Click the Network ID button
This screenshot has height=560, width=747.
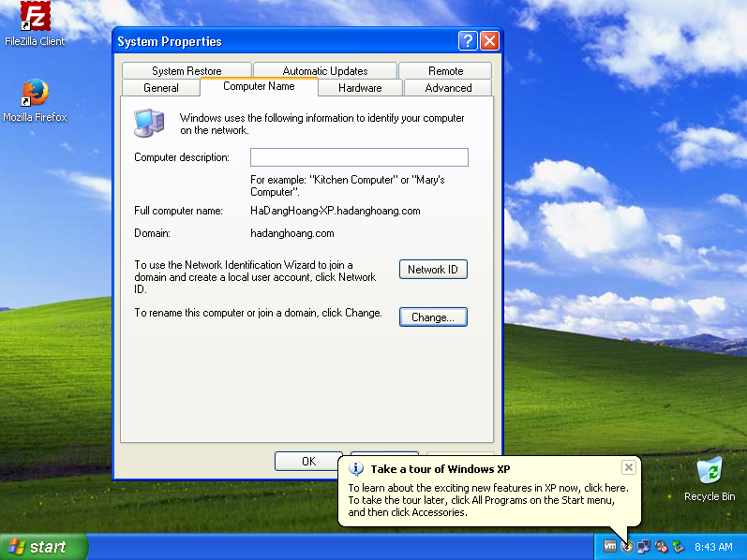pyautogui.click(x=433, y=270)
